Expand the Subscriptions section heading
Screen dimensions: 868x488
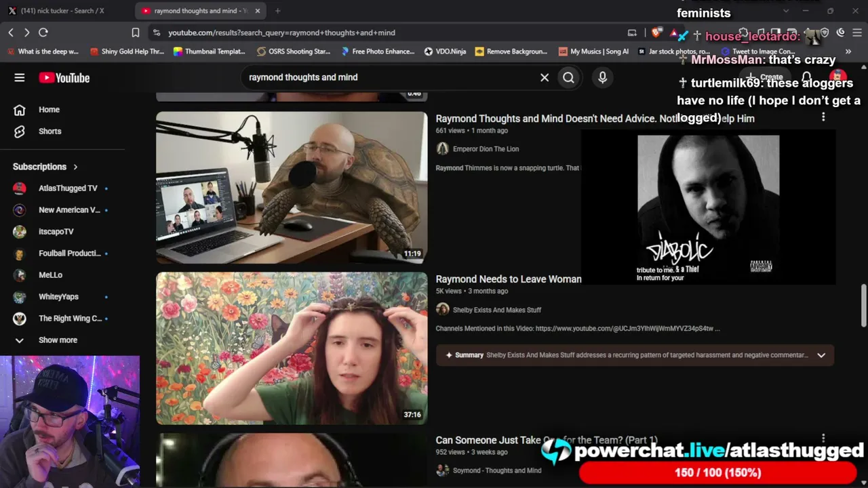pyautogui.click(x=45, y=167)
